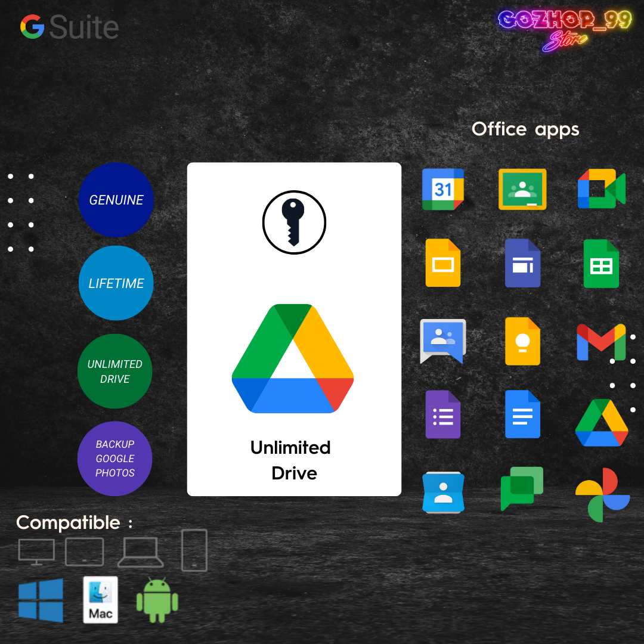The image size is (644, 644).
Task: Click the key icon in the white card
Action: click(x=294, y=222)
